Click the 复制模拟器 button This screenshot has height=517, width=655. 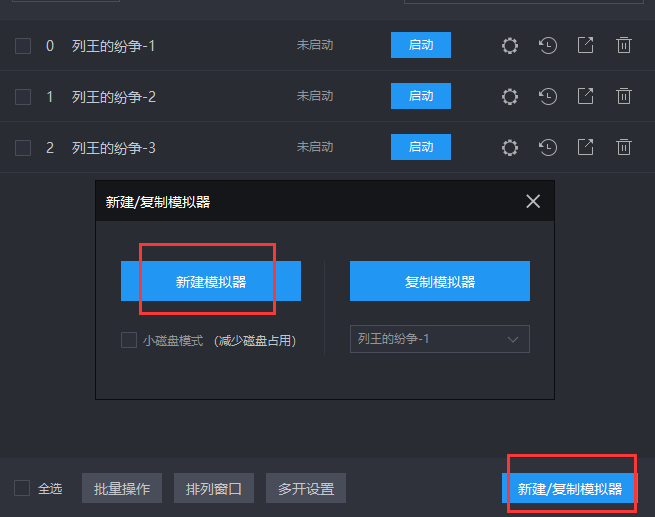coord(440,281)
